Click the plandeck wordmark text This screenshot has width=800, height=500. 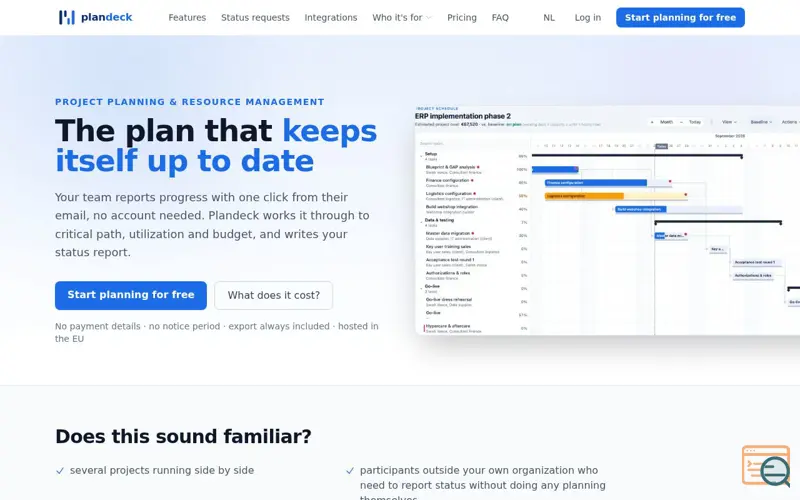[x=107, y=17]
